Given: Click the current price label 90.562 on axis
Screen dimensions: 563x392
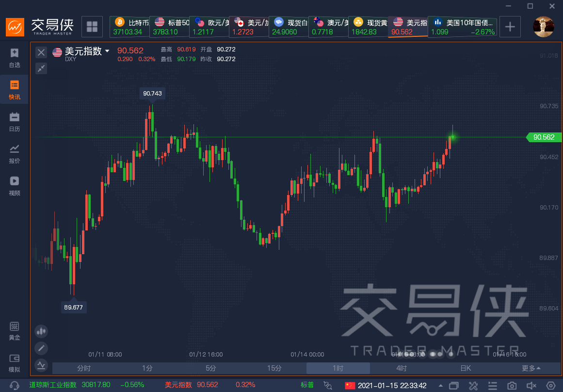Looking at the screenshot, I should [x=544, y=137].
